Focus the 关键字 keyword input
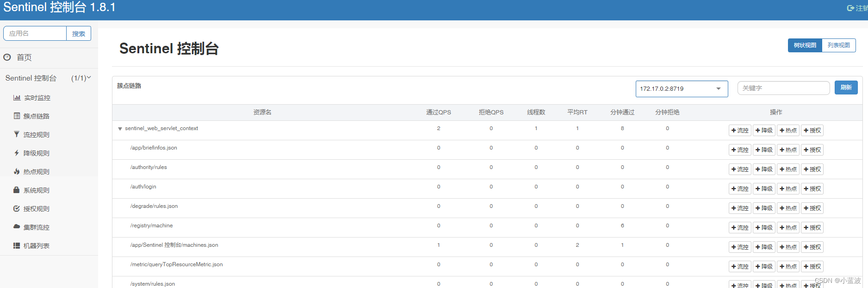Image resolution: width=868 pixels, height=288 pixels. pyautogui.click(x=783, y=88)
